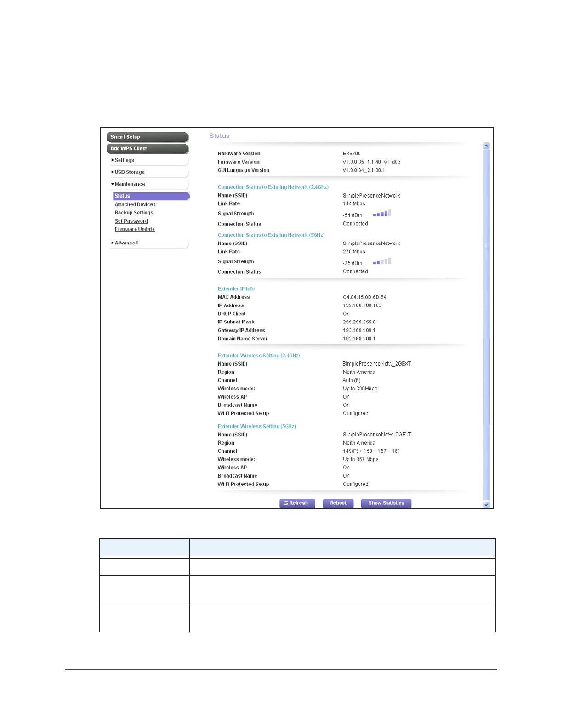
Task: Click the Extender IP Info heading
Action: (x=236, y=289)
